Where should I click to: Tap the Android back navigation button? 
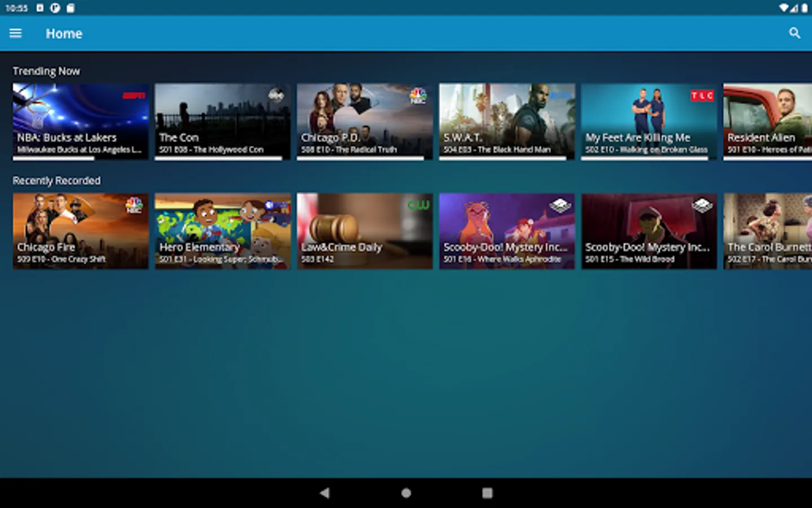(x=325, y=493)
